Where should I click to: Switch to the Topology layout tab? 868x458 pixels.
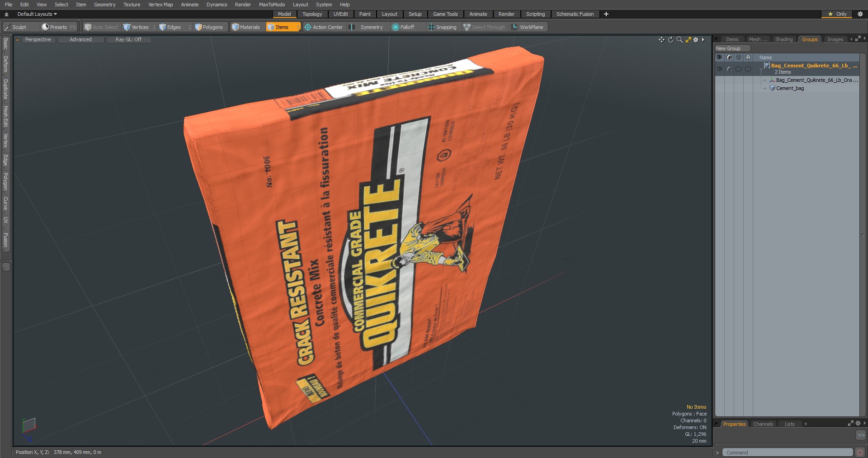(x=312, y=14)
